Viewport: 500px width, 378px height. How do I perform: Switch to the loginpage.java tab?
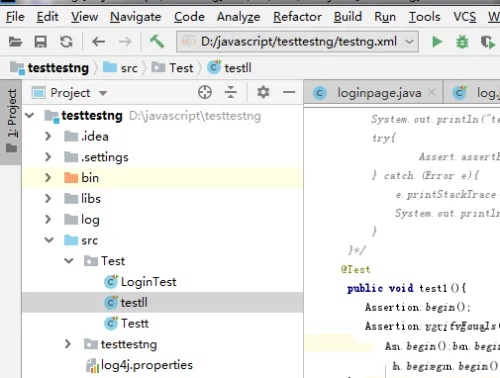pyautogui.click(x=373, y=93)
